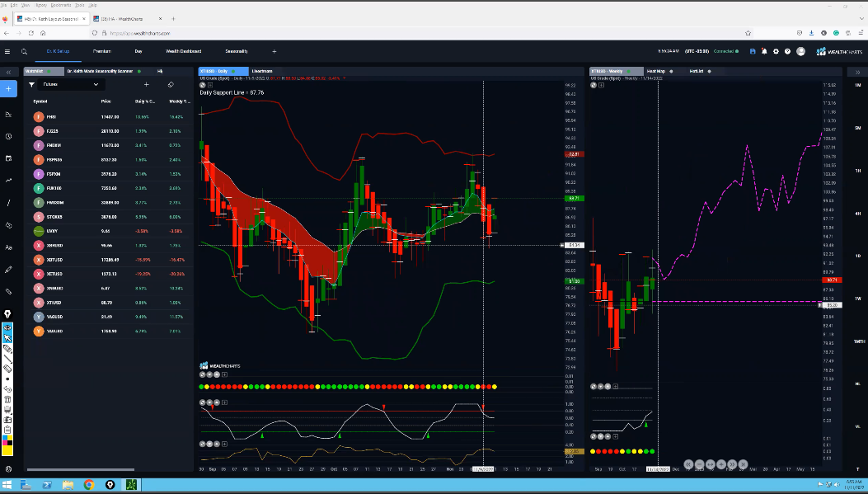Viewport: 868px width, 494px height.
Task: Click the UTC -05:00 timezone selector
Action: click(x=697, y=51)
